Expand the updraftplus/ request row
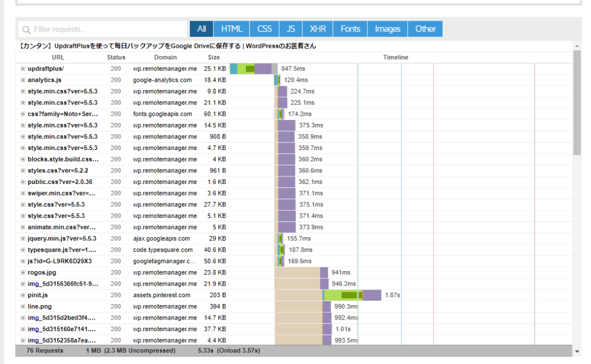The width and height of the screenshot is (591, 364). [x=23, y=69]
